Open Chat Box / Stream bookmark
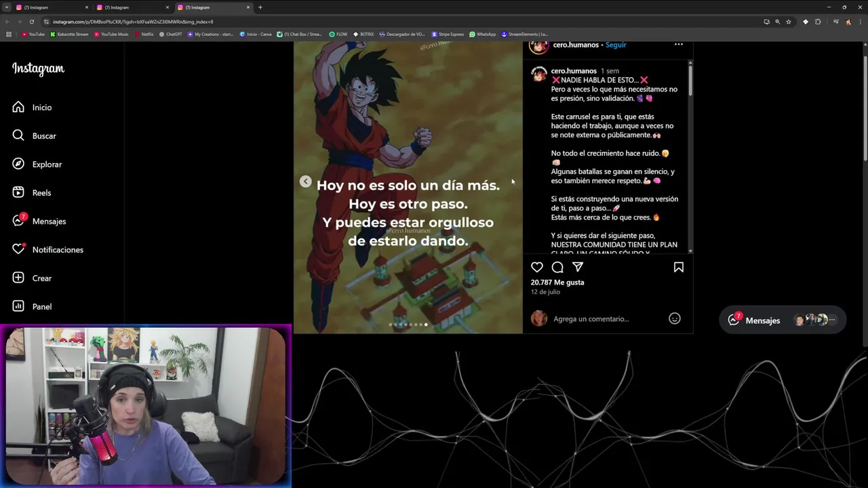Screen dimensions: 868x488 [x=300, y=34]
